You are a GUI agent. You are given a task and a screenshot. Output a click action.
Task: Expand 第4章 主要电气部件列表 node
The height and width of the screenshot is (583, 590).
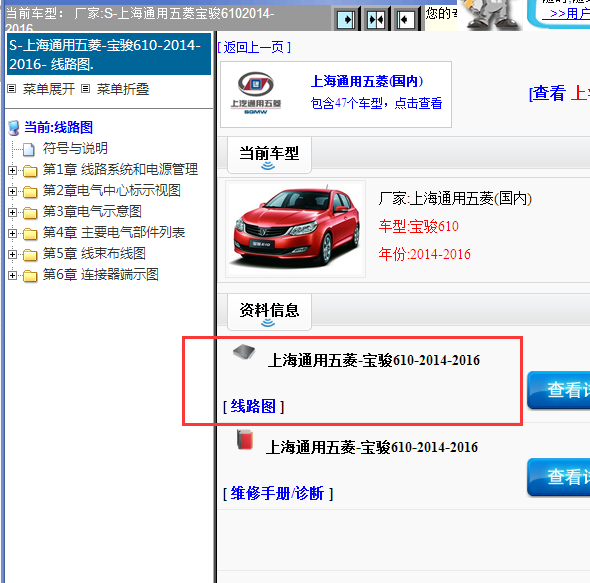coord(12,234)
